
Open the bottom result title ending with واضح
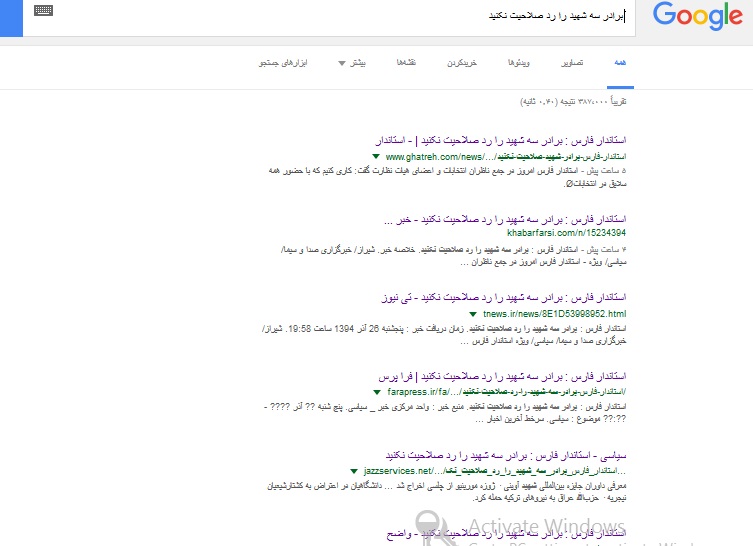[x=506, y=534]
